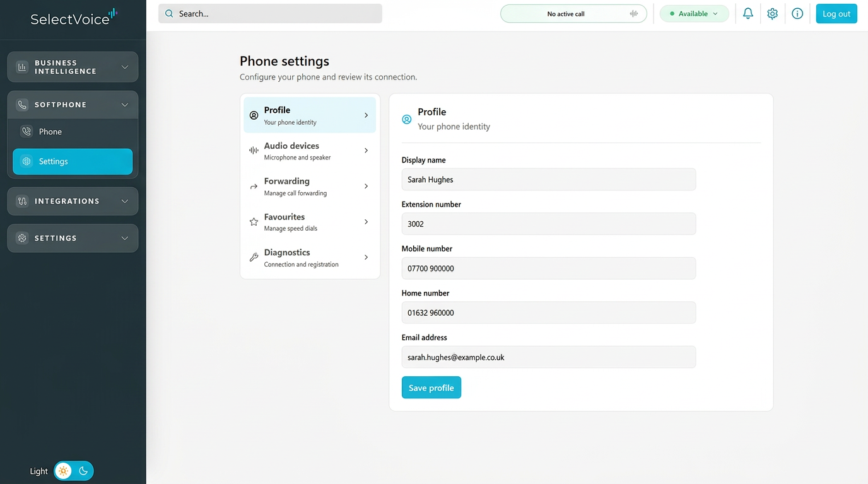Click the Settings cog icon in sidebar
This screenshot has height=484, width=868.
click(x=22, y=238)
